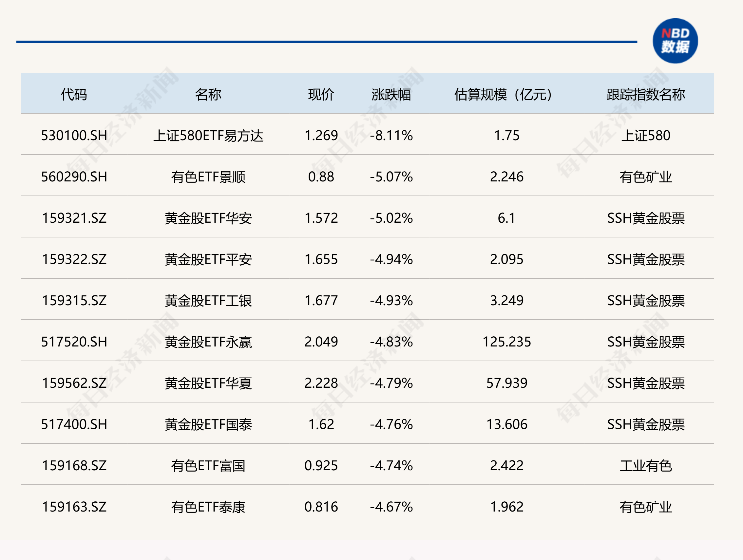The width and height of the screenshot is (743, 560).
Task: Click the price 1.269
Action: pos(321,136)
